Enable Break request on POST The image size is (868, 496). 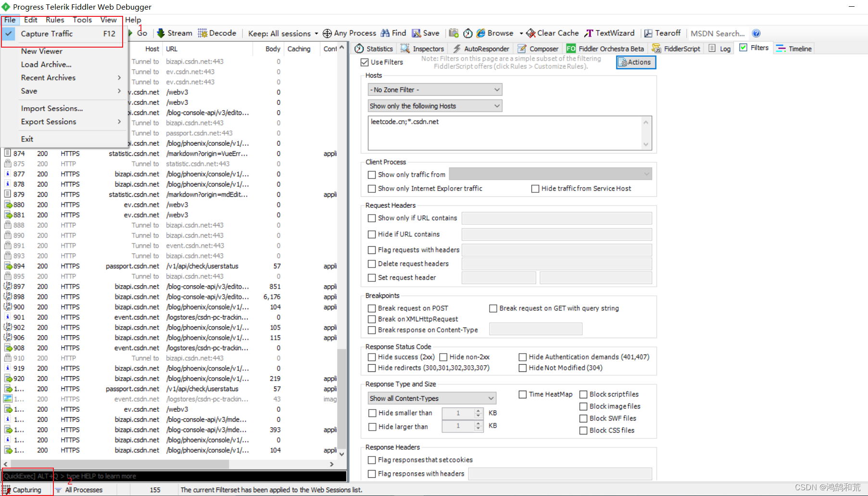[x=372, y=308]
